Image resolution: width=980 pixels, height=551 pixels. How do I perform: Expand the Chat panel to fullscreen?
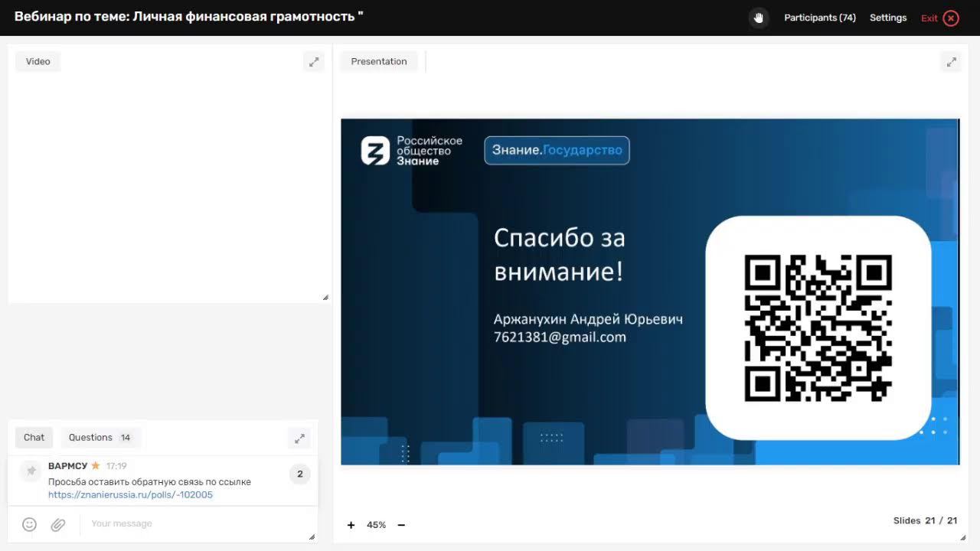point(299,438)
